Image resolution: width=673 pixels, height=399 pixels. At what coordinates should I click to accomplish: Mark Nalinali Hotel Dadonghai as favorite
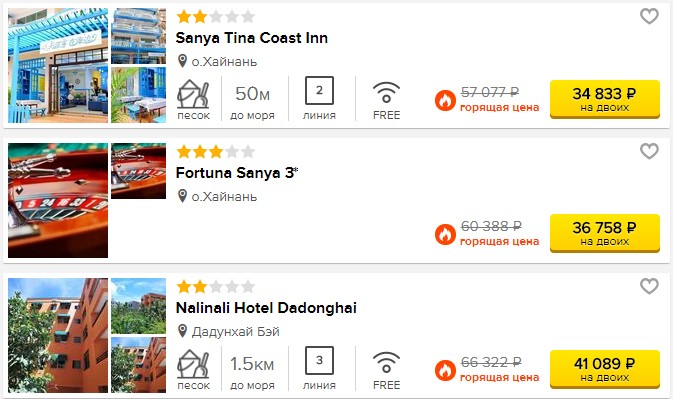coord(649,286)
